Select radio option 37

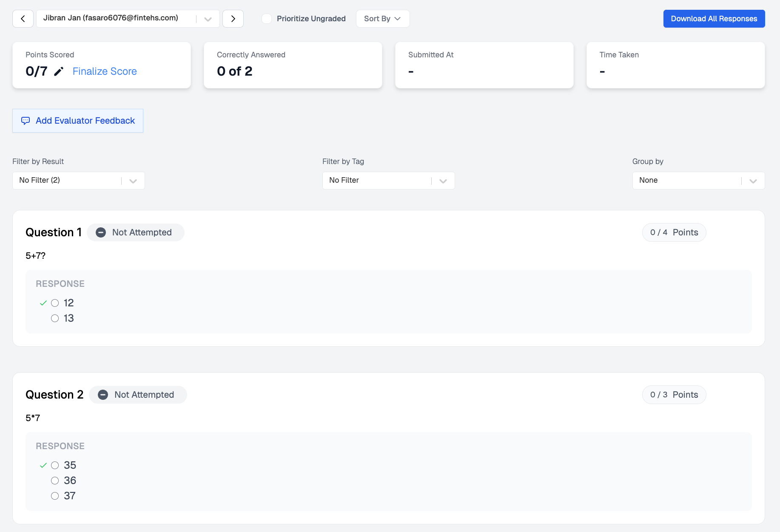[55, 496]
